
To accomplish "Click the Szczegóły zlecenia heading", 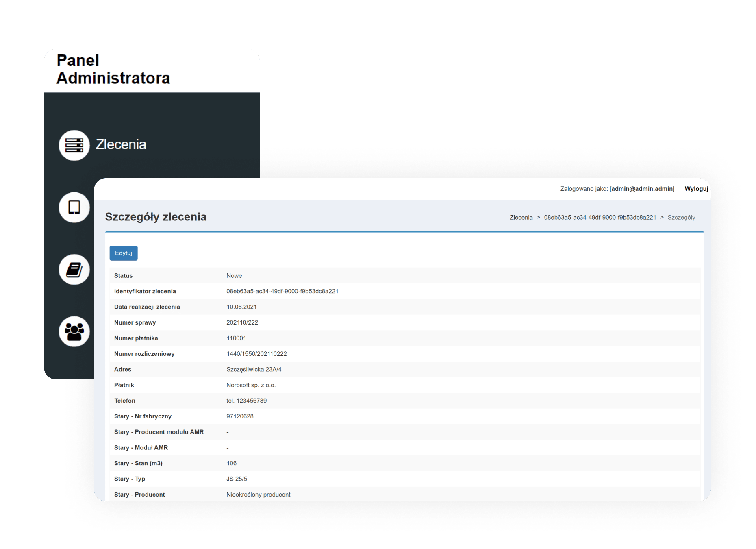I will click(x=156, y=217).
